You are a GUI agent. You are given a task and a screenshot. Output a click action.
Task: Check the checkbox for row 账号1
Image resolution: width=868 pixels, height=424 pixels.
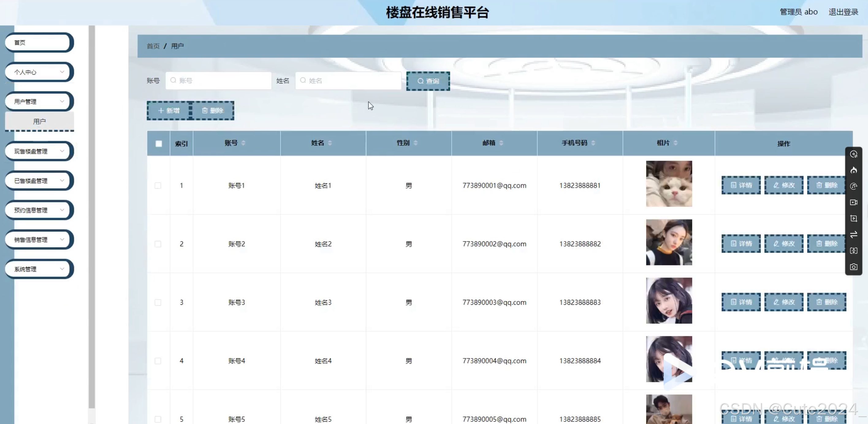158,186
